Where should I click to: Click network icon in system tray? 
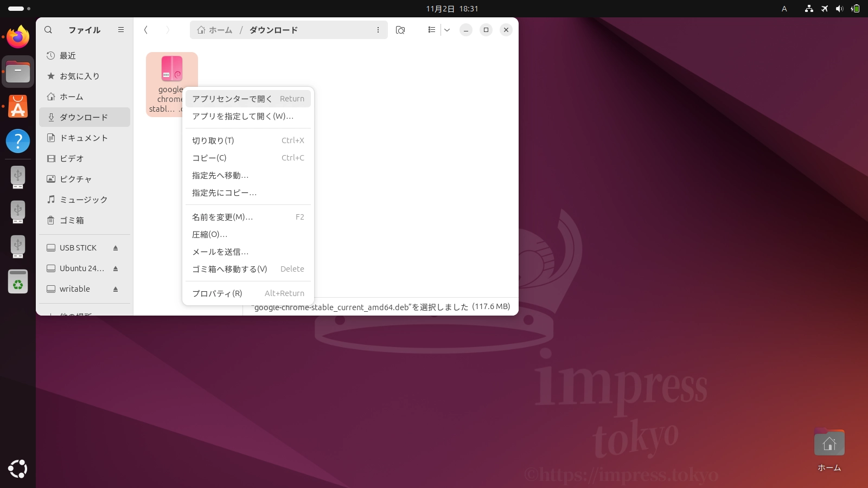pos(809,9)
